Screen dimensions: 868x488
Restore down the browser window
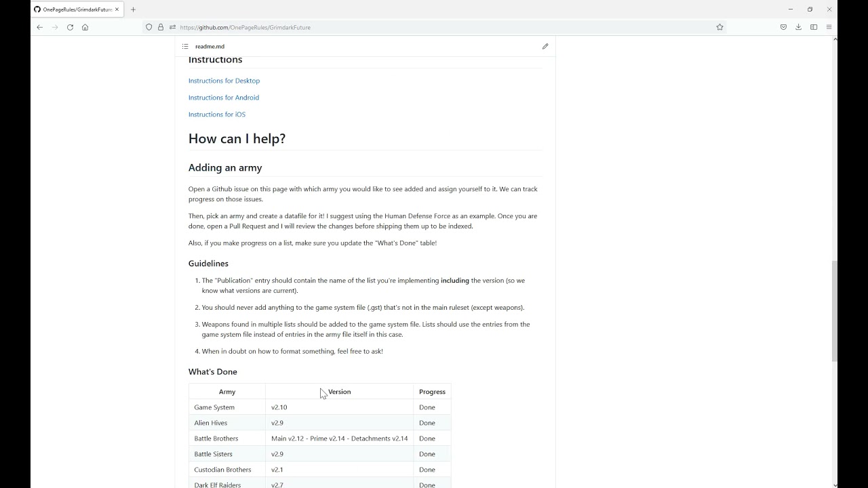pos(810,9)
